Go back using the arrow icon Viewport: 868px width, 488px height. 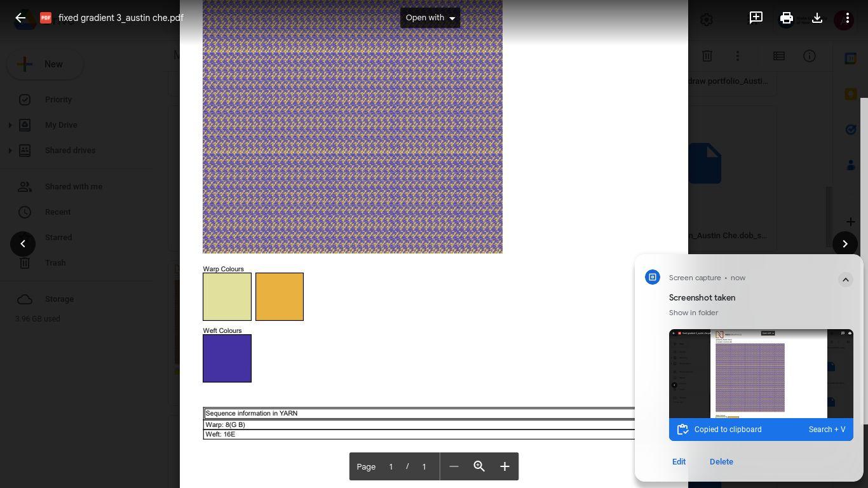[x=20, y=18]
